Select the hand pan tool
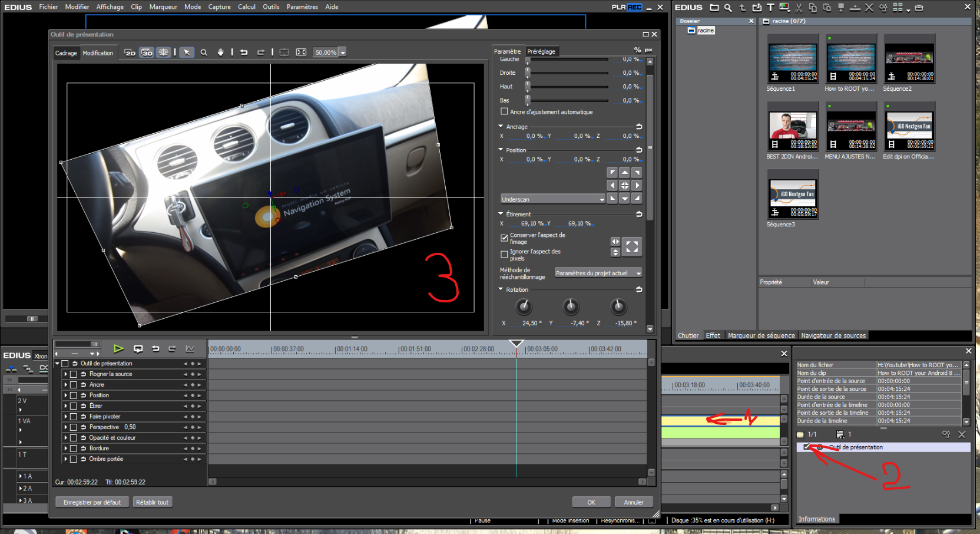Image resolution: width=980 pixels, height=534 pixels. coord(220,52)
